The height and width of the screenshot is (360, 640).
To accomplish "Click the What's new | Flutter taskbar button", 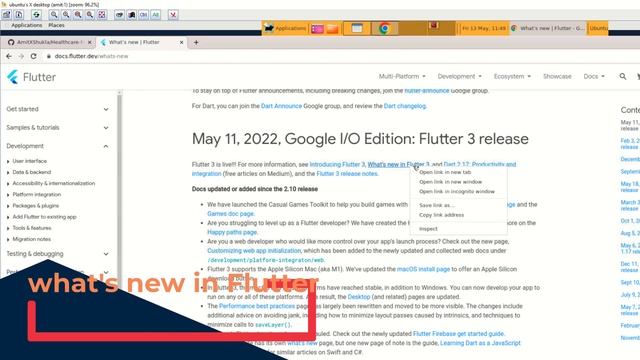I will pyautogui.click(x=548, y=28).
